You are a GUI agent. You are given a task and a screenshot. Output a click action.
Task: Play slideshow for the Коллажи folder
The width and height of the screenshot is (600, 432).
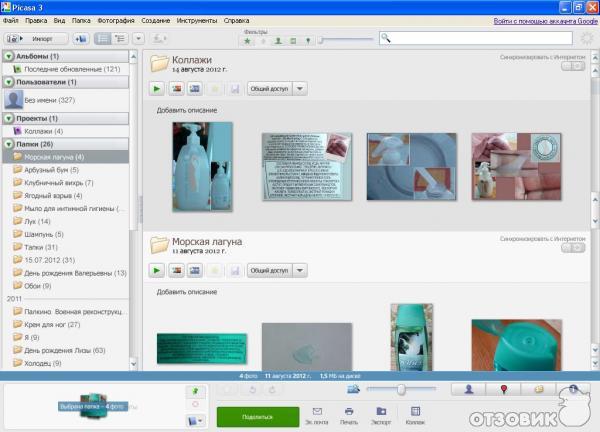pyautogui.click(x=158, y=89)
